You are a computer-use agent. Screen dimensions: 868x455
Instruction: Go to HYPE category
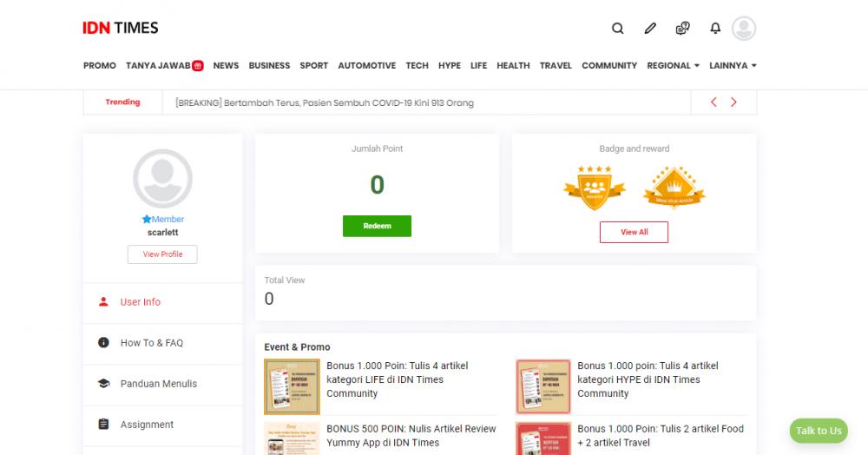pyautogui.click(x=450, y=65)
